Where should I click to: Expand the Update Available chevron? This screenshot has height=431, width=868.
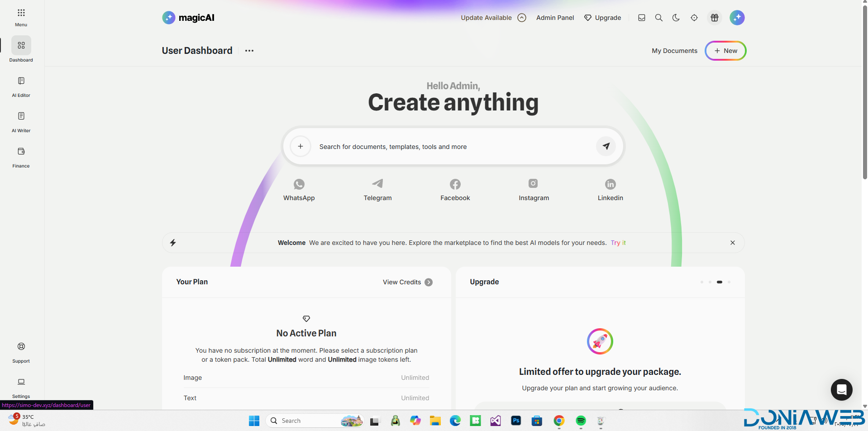click(x=522, y=18)
